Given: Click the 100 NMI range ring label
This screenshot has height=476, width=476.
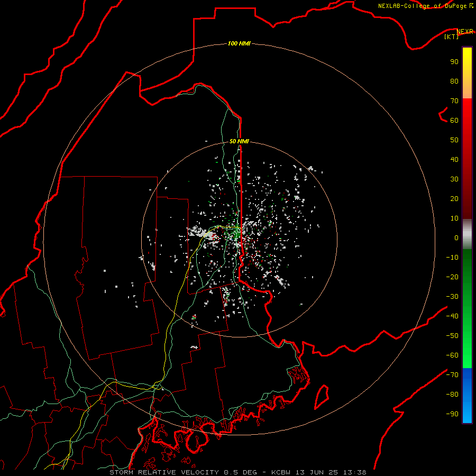Looking at the screenshot, I should pos(239,43).
